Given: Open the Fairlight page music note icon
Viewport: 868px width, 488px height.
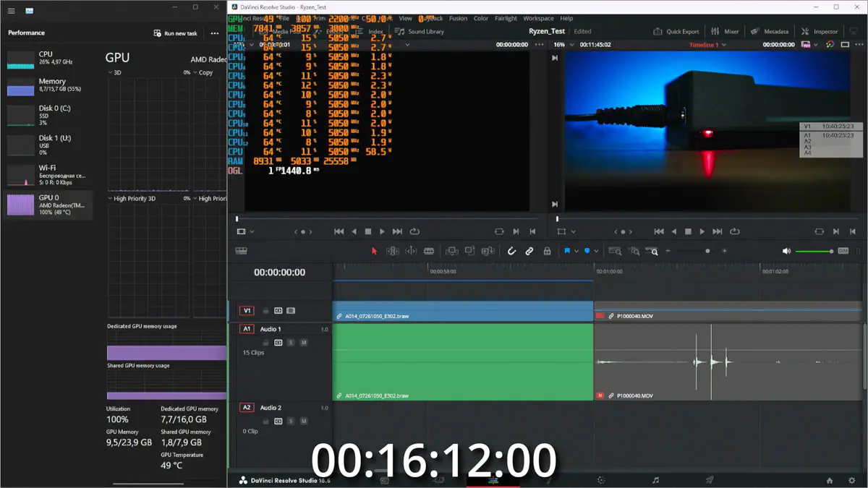Looking at the screenshot, I should 655,480.
